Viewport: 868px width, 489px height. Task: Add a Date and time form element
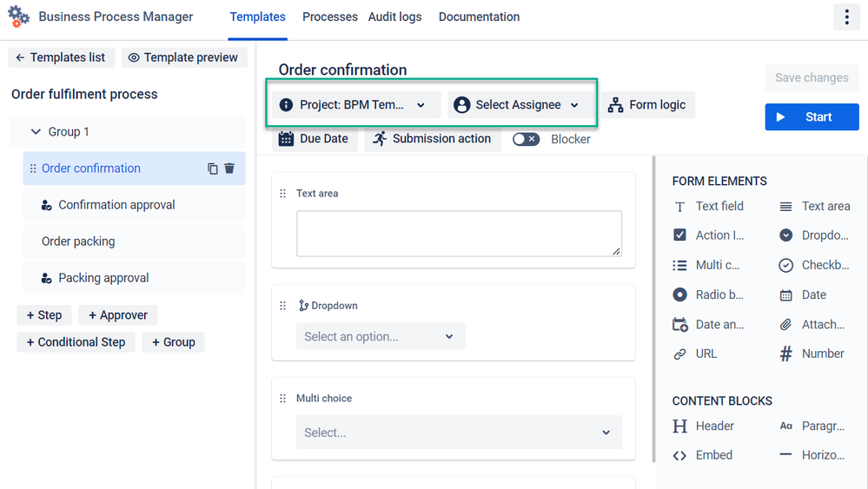[x=709, y=324]
